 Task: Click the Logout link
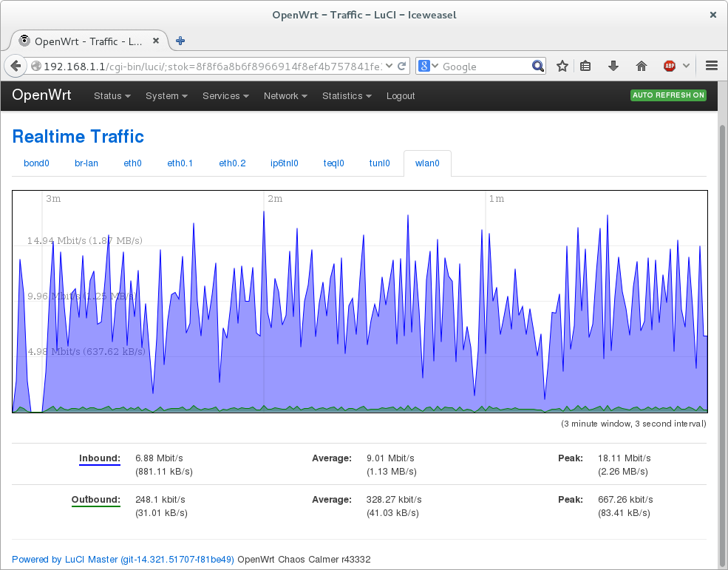(401, 95)
